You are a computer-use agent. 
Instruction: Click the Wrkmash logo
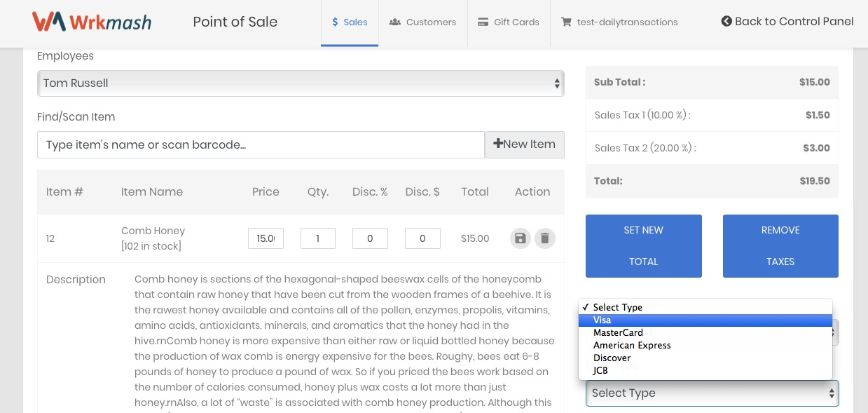click(x=92, y=22)
